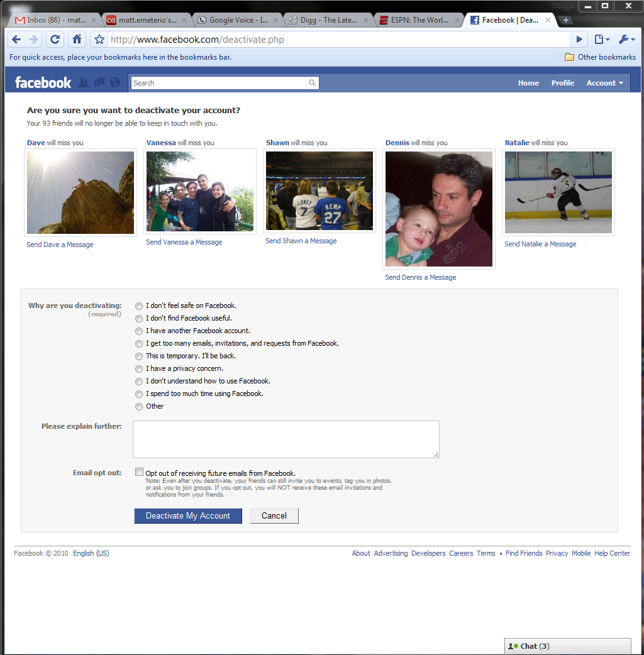Click the Go arrow beside the address bar

[579, 39]
